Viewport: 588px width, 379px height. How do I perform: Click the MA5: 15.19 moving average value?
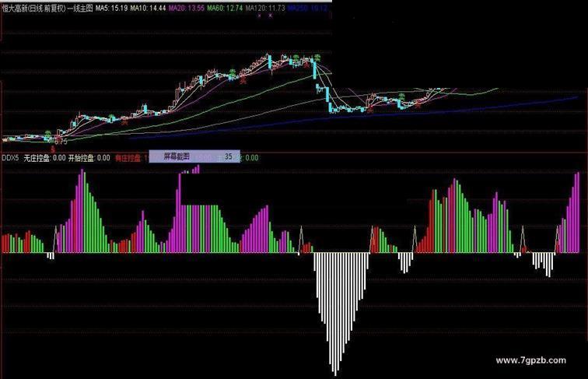point(111,9)
